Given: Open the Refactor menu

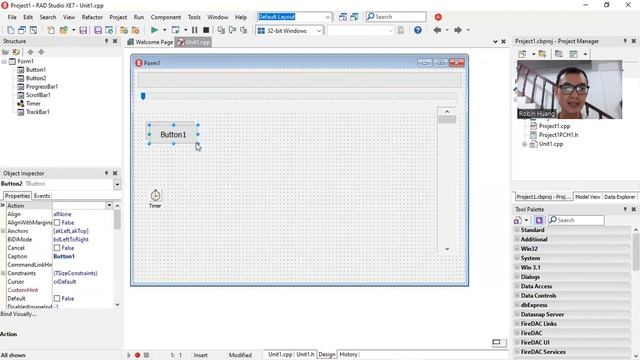Looking at the screenshot, I should point(92,17).
